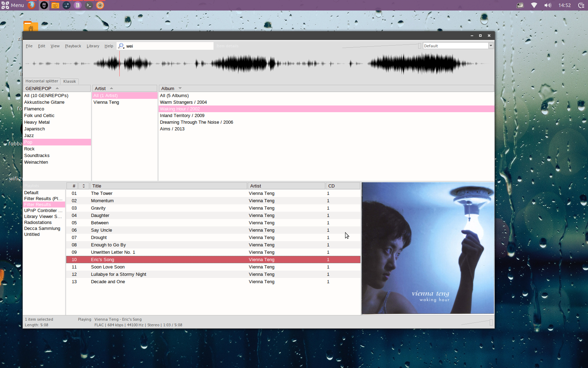The image size is (588, 368).
Task: Open the power session menu icon
Action: click(581, 5)
